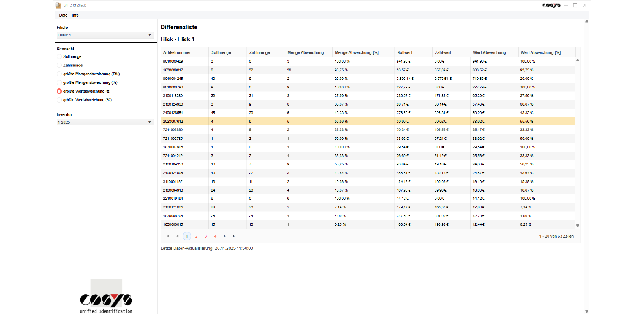This screenshot has width=644, height=314.
Task: Select größte Mengenabweichung (Stk) option
Action: point(59,74)
